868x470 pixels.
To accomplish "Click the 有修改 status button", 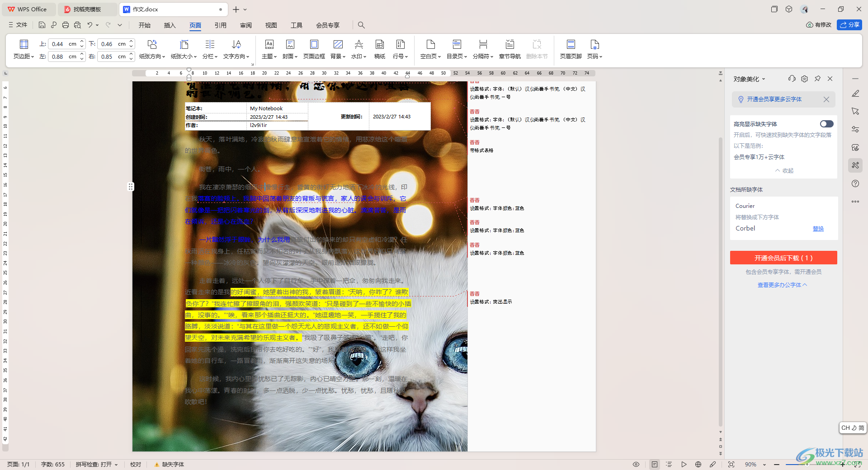I will pos(819,25).
